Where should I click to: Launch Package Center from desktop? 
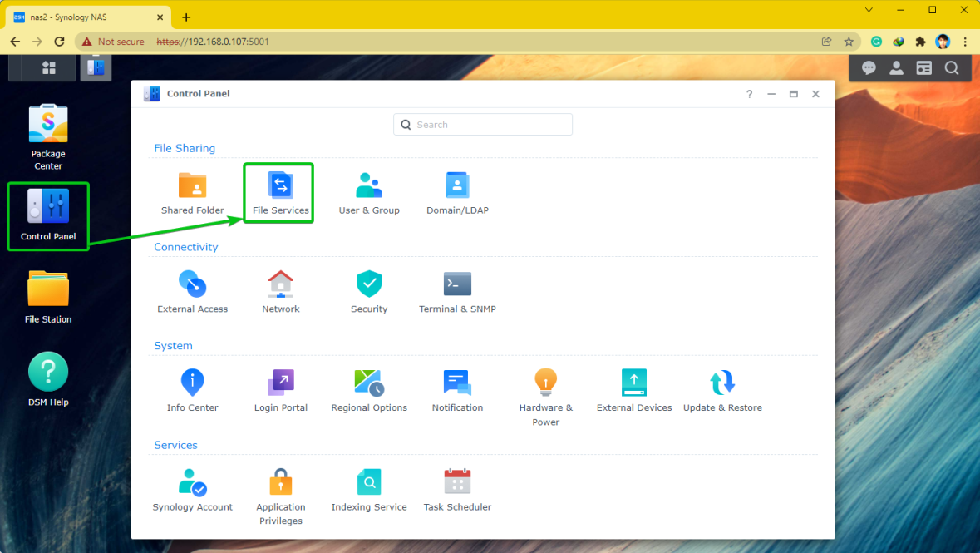coord(48,137)
